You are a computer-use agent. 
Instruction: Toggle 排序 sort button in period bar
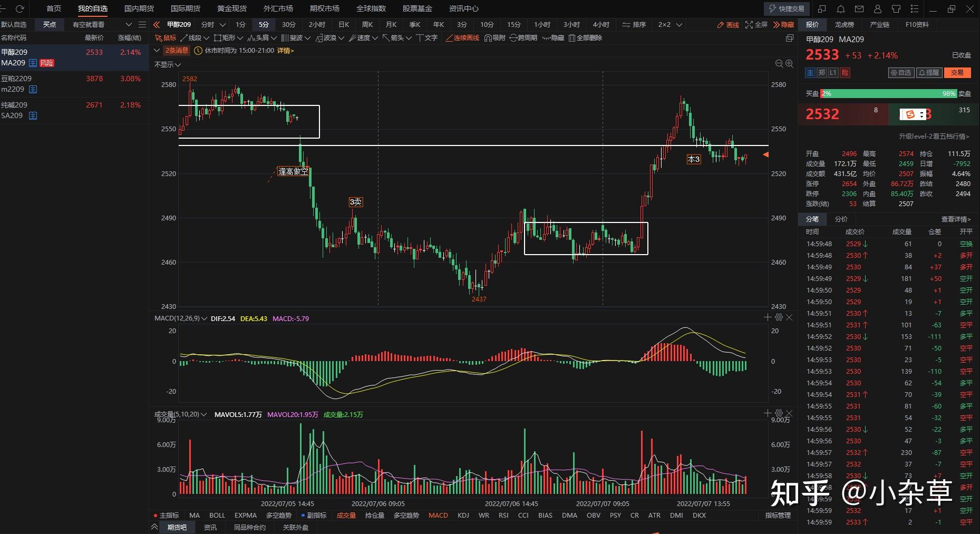(634, 25)
